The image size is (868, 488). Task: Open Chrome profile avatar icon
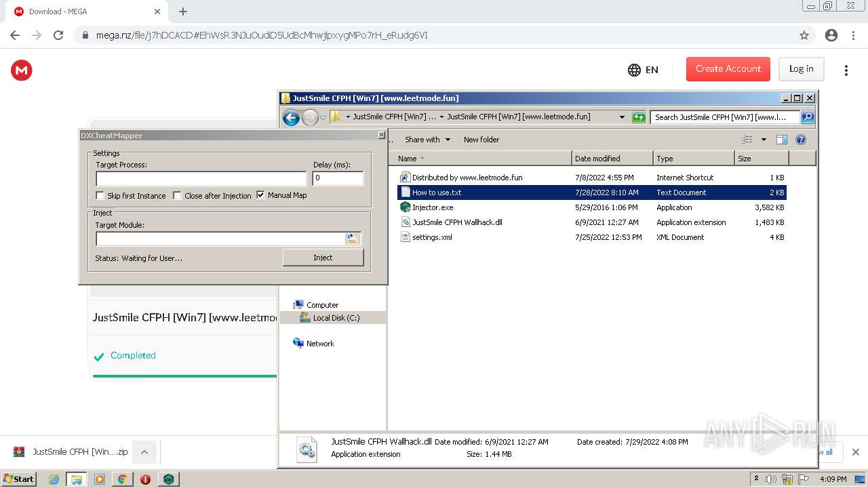pos(831,35)
